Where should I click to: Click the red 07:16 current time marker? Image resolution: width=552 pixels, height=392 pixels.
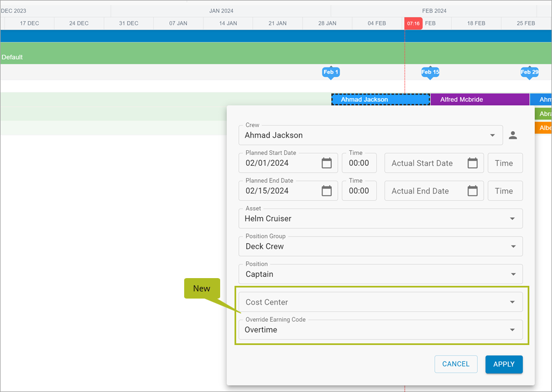(413, 24)
